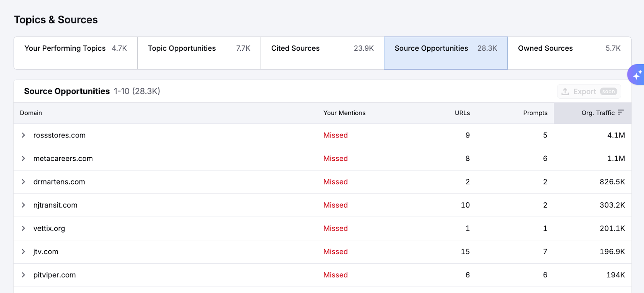Screen dimensions: 644x293
Task: Sort by the URLs column header
Action: coord(462,113)
